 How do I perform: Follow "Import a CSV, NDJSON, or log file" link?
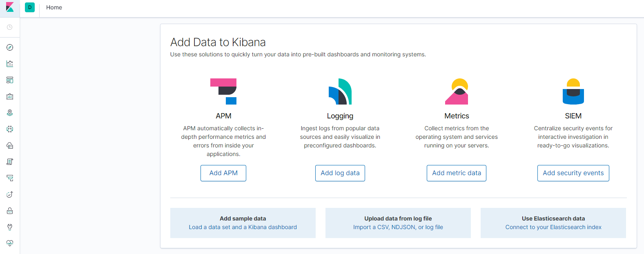click(398, 227)
